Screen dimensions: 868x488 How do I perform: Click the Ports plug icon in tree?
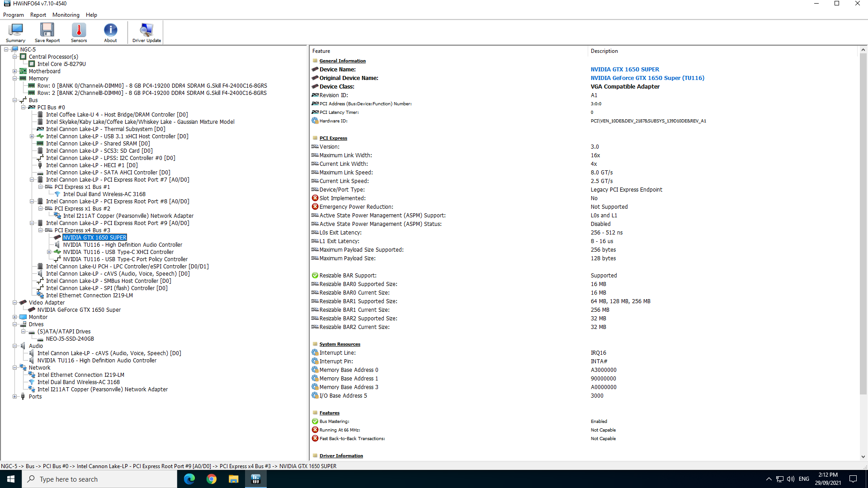click(23, 396)
